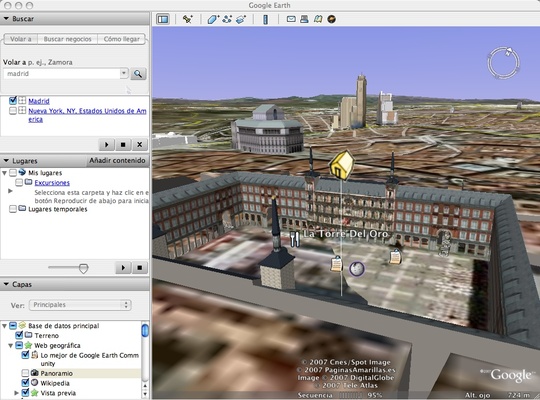540x400 pixels.
Task: Collapse the Mis lugares tree node
Action: [4, 173]
